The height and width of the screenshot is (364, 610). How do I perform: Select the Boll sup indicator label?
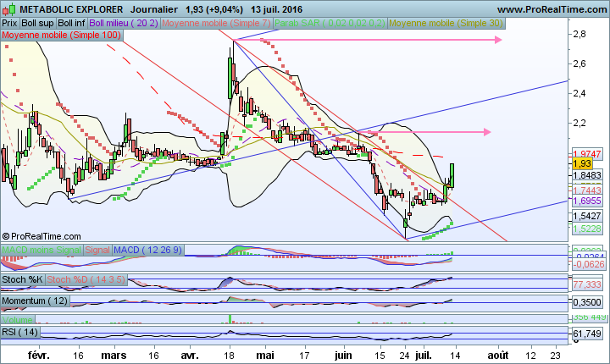(x=37, y=24)
